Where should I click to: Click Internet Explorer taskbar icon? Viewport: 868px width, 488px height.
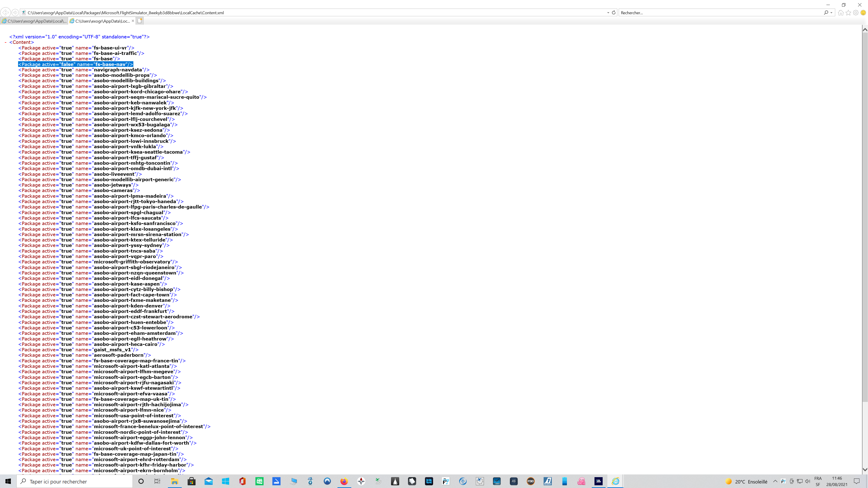[616, 481]
